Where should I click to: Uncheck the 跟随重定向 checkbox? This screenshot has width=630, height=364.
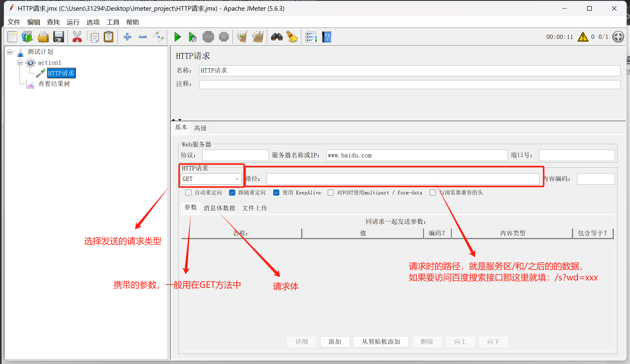coord(232,193)
